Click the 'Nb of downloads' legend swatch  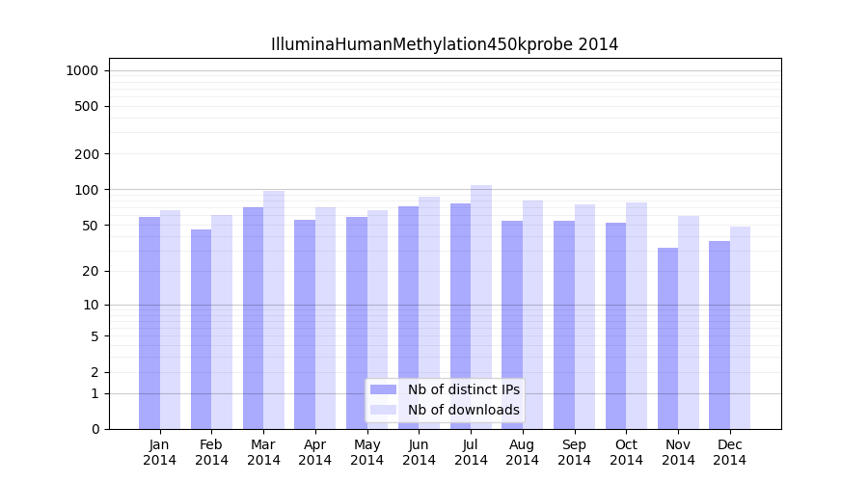(383, 410)
